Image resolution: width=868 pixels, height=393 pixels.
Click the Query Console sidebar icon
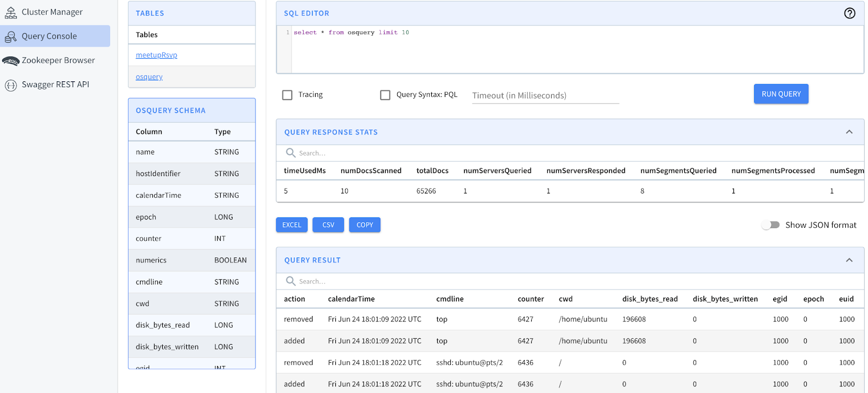pos(11,37)
